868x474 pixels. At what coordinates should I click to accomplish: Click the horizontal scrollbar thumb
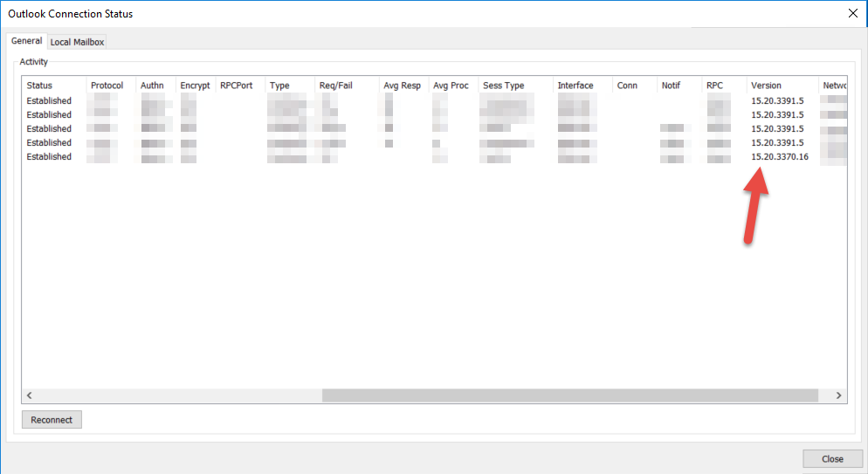[x=570, y=395]
